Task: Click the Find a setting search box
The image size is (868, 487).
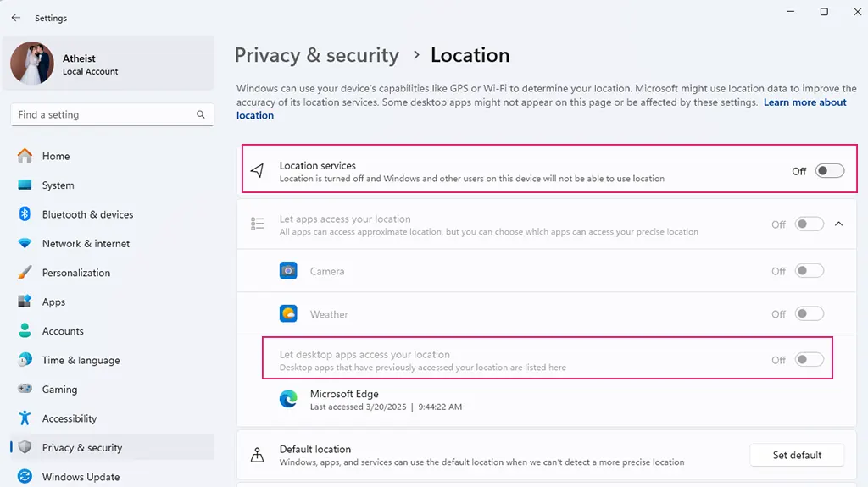Action: [x=102, y=114]
